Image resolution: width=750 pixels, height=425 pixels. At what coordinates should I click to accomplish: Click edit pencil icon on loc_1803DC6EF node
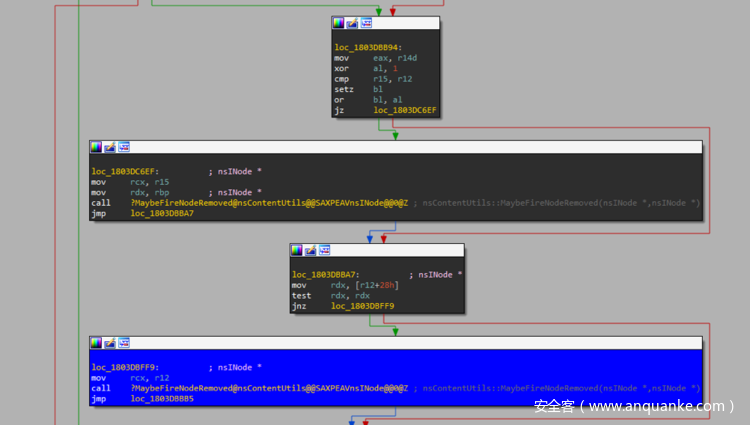pyautogui.click(x=110, y=147)
